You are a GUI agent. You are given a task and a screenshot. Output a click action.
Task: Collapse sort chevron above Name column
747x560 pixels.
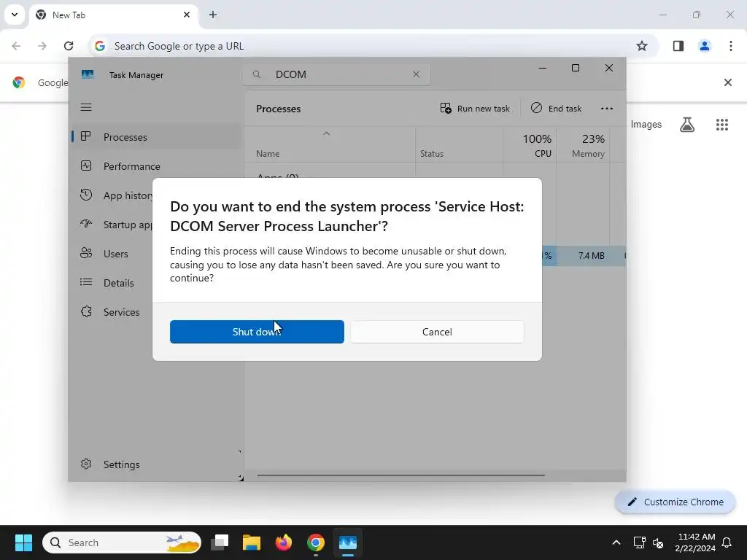click(x=326, y=134)
